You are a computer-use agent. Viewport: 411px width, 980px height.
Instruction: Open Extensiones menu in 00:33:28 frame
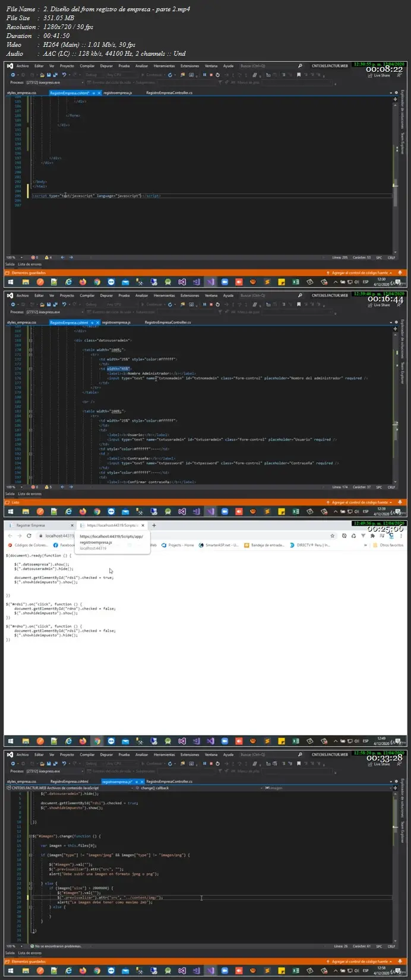point(190,755)
